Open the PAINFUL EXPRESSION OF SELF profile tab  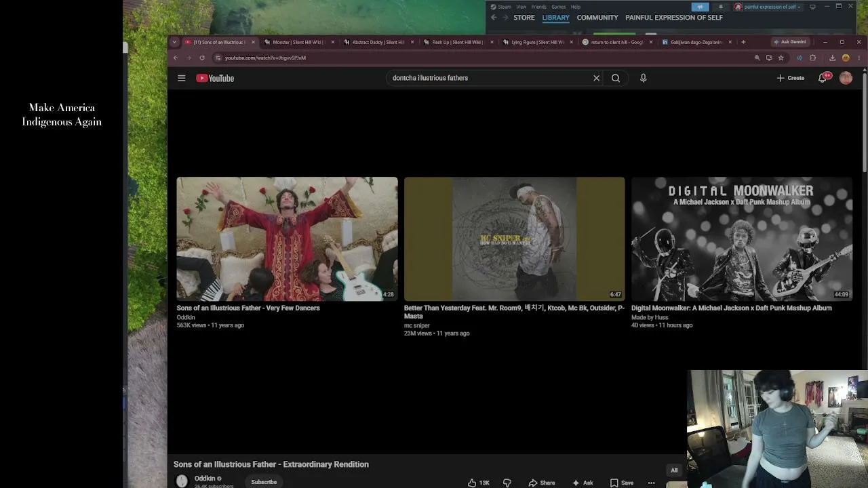pos(674,18)
